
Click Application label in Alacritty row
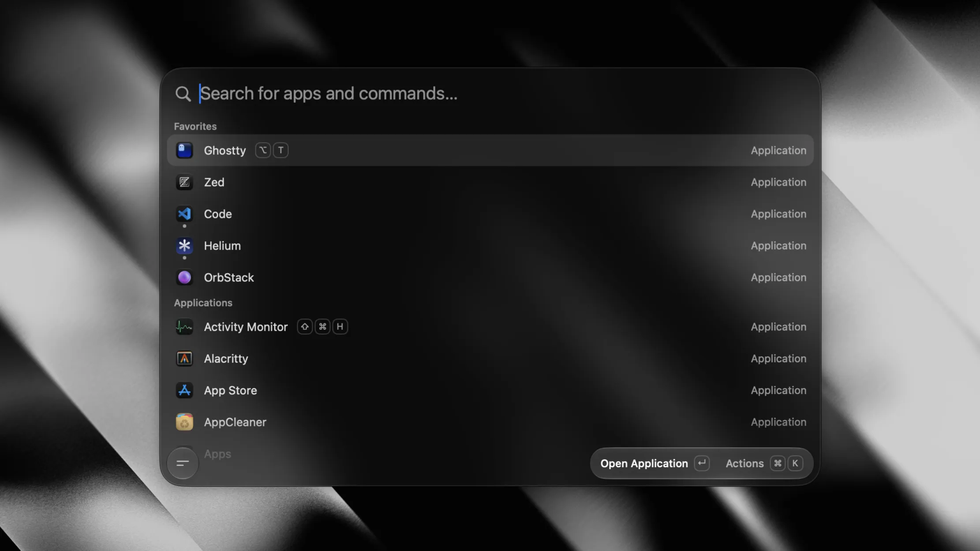(778, 359)
